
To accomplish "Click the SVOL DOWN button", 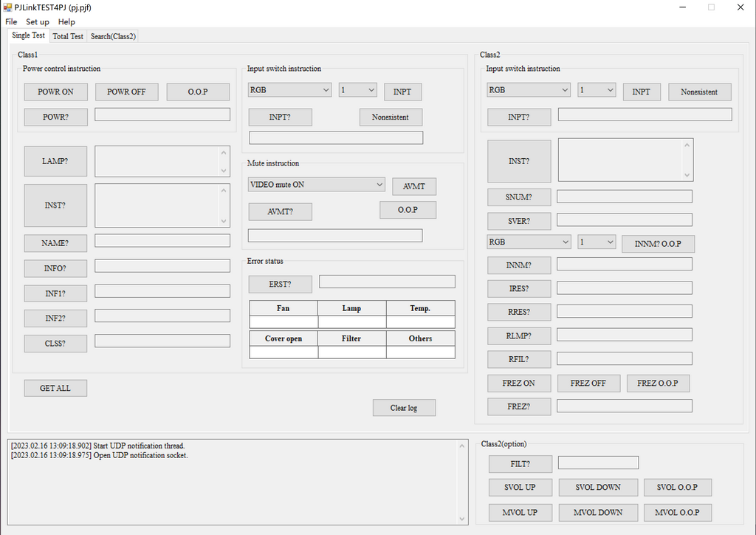I will [598, 487].
